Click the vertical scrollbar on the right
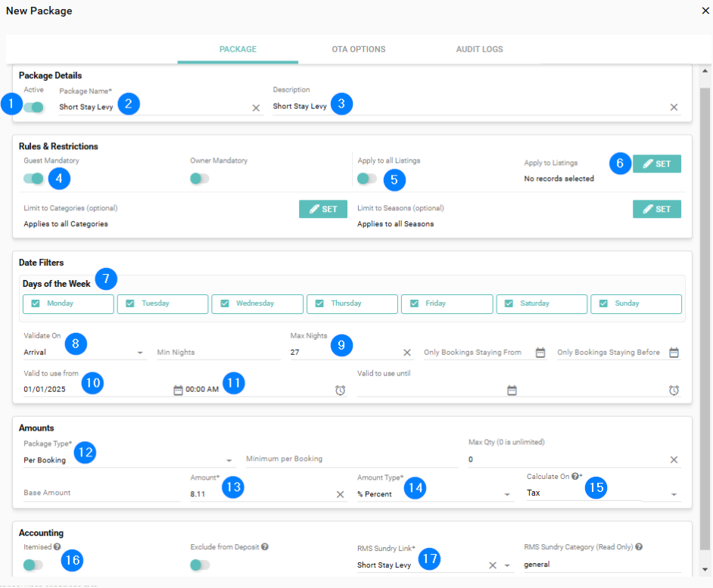Screen dimensions: 713x588 pyautogui.click(x=705, y=303)
